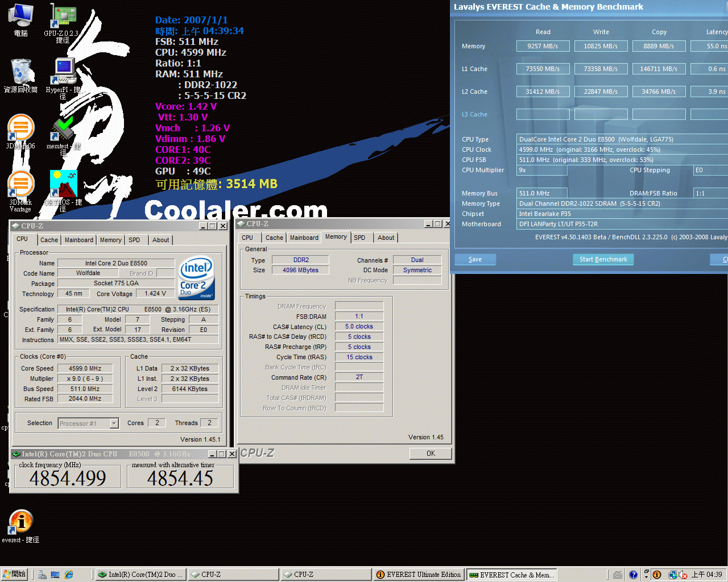Open the 電腦 My Computer desktop icon
The image size is (728, 582).
click(21, 20)
